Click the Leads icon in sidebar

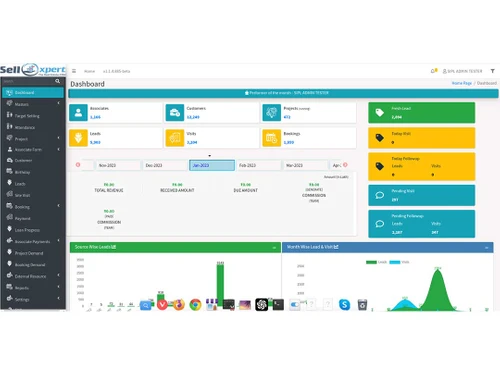pos(10,183)
